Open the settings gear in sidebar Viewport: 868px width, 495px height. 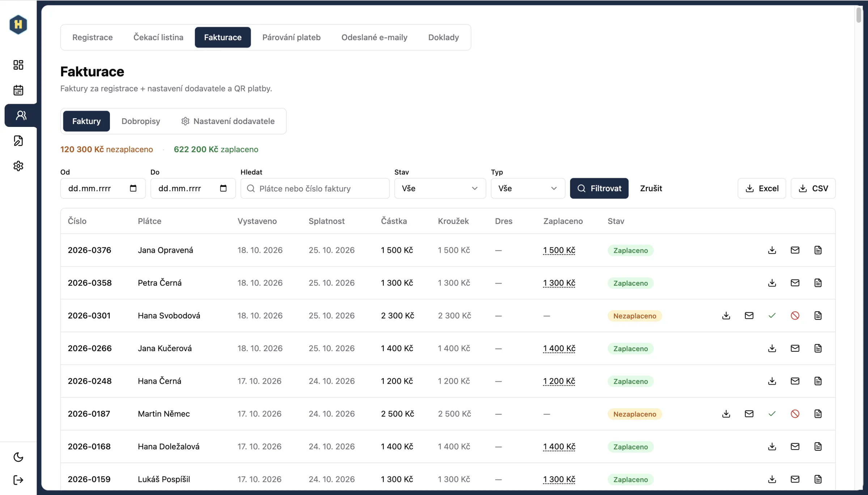(x=18, y=166)
